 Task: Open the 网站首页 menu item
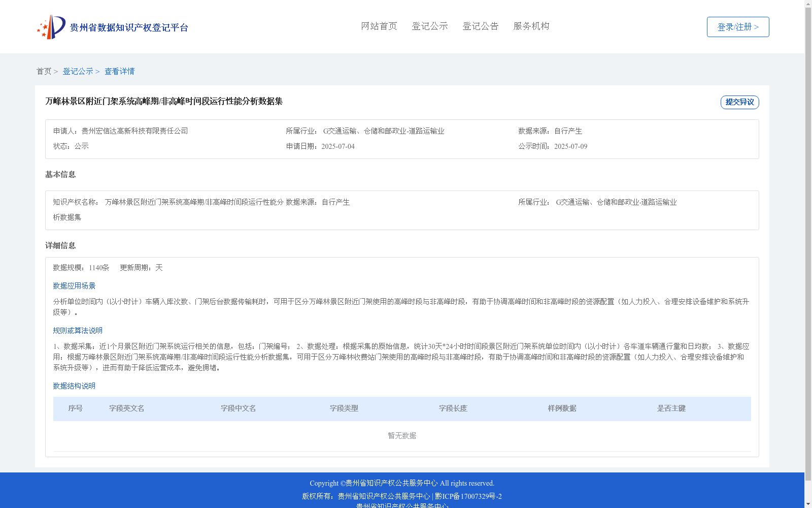click(x=379, y=26)
